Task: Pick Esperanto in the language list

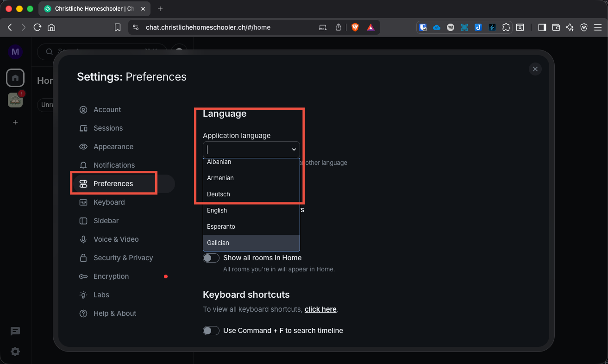Action: coord(251,226)
